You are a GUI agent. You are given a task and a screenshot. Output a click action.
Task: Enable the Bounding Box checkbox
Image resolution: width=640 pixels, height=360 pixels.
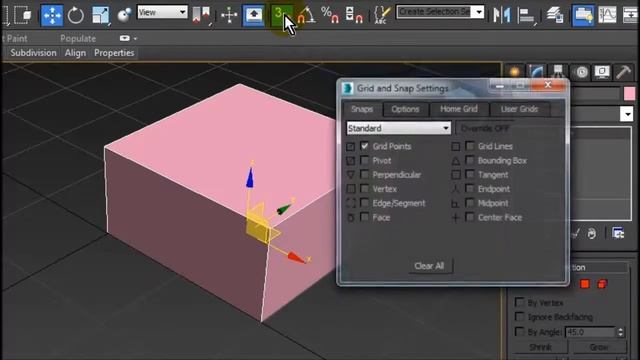pos(470,160)
